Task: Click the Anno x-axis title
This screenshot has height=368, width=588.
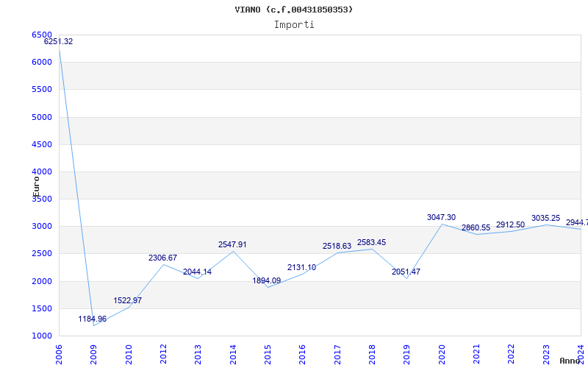Action: coord(570,361)
